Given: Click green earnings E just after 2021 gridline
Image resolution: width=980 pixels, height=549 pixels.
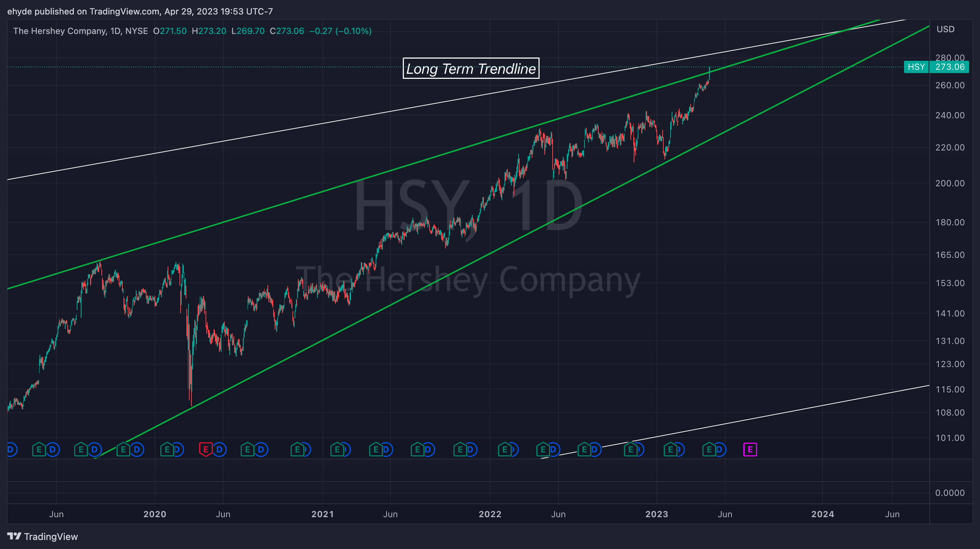Looking at the screenshot, I should [337, 450].
